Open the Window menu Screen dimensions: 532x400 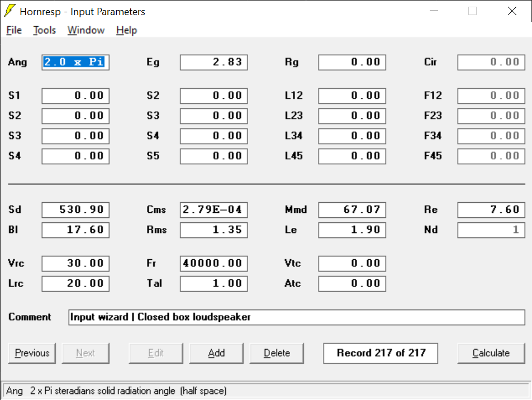(86, 30)
